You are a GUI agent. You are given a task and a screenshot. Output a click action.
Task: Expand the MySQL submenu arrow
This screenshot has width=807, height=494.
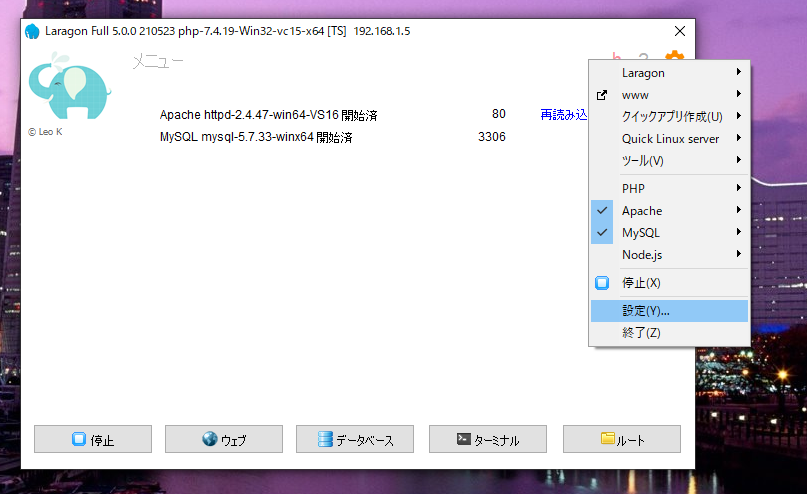point(739,232)
